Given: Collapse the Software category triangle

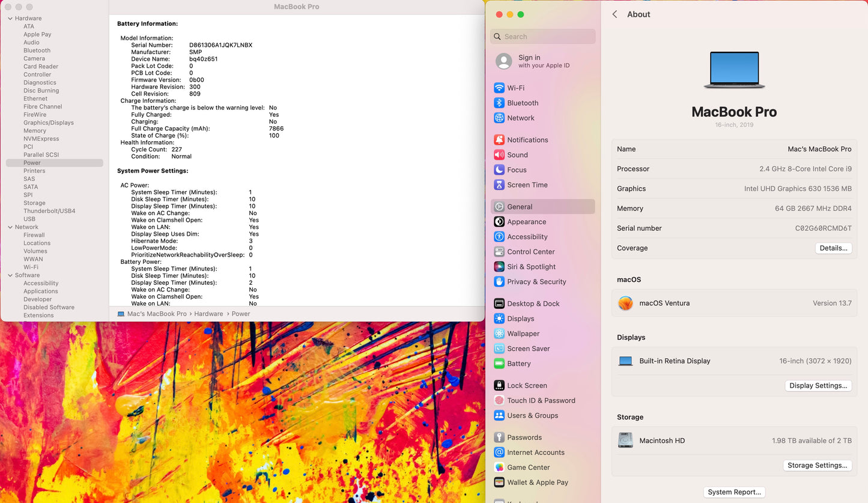Looking at the screenshot, I should point(10,275).
